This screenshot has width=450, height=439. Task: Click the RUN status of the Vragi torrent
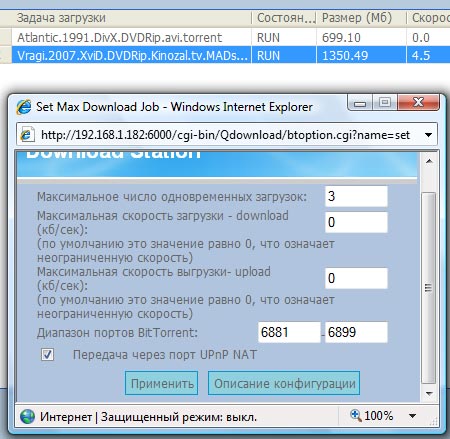click(x=268, y=55)
